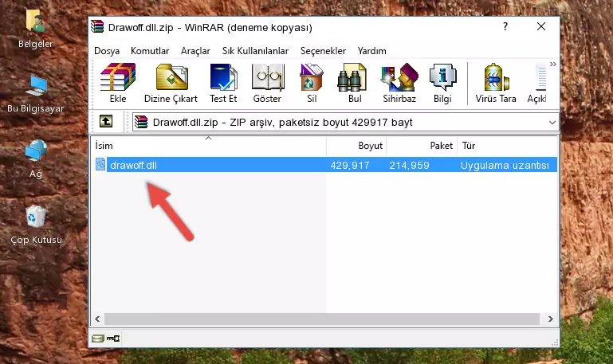This screenshot has width=613, height=364.
Task: Open the Sık Kullanılanlar menu
Action: 255,51
